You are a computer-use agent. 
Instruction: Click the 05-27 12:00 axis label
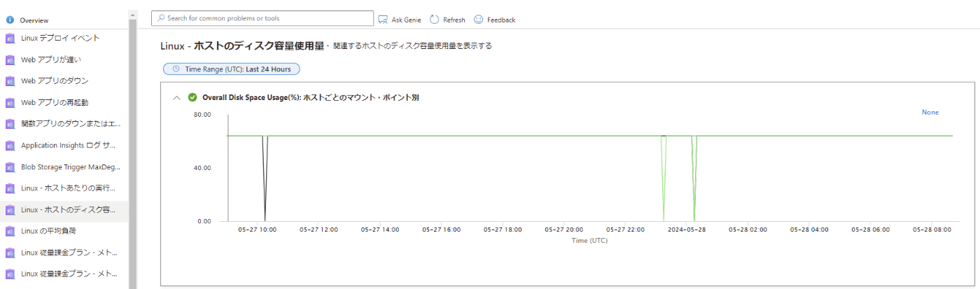[x=319, y=229]
